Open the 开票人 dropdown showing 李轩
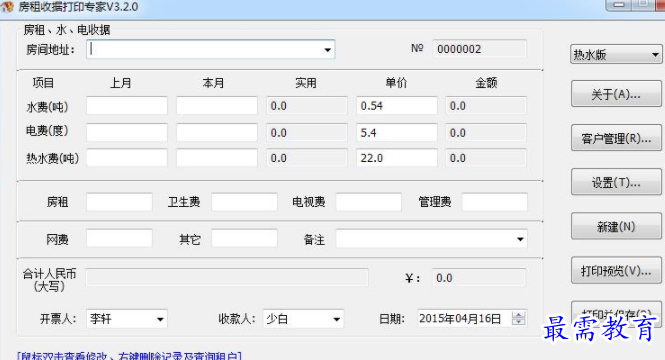The width and height of the screenshot is (665, 360). point(160,319)
